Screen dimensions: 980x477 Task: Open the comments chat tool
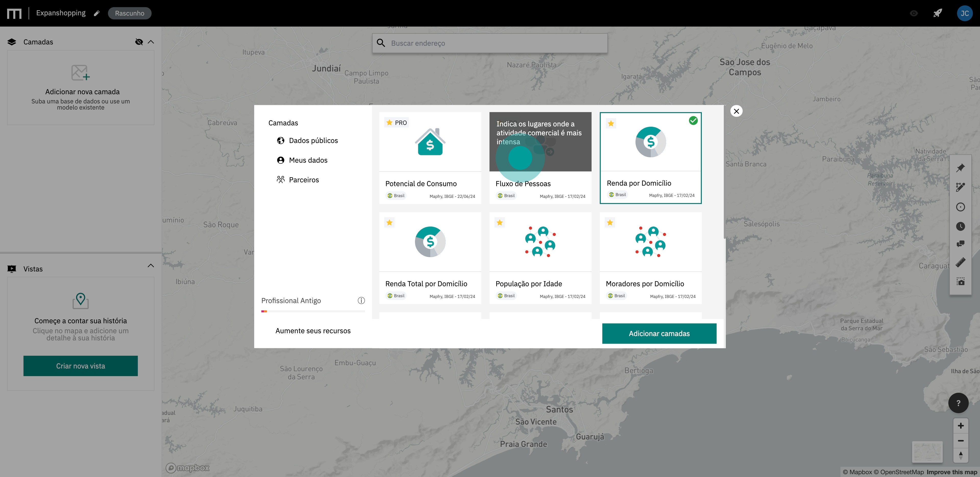click(x=960, y=244)
